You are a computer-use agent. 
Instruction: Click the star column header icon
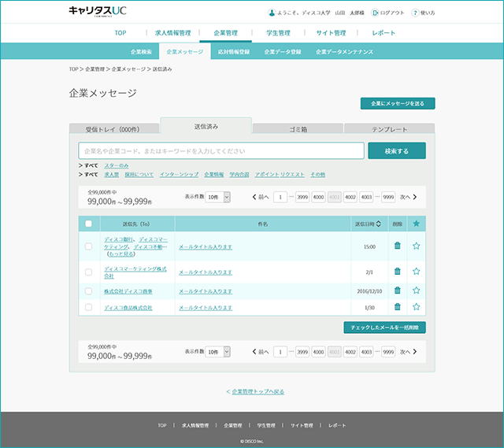coord(417,224)
